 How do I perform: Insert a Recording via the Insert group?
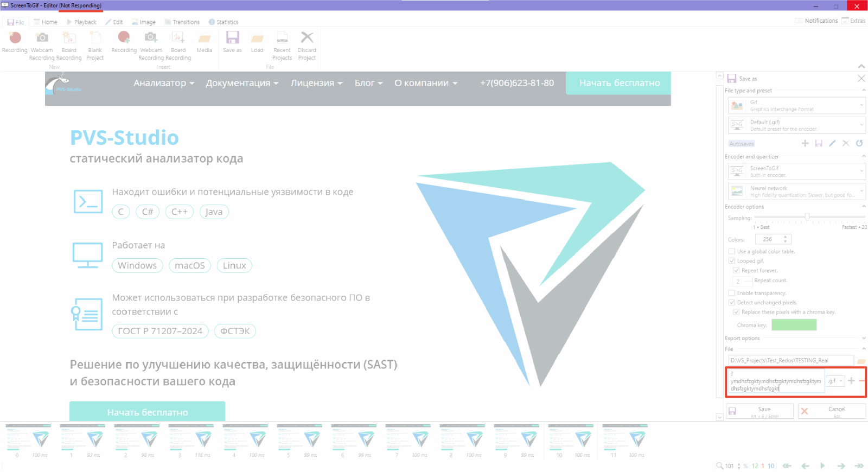124,43
